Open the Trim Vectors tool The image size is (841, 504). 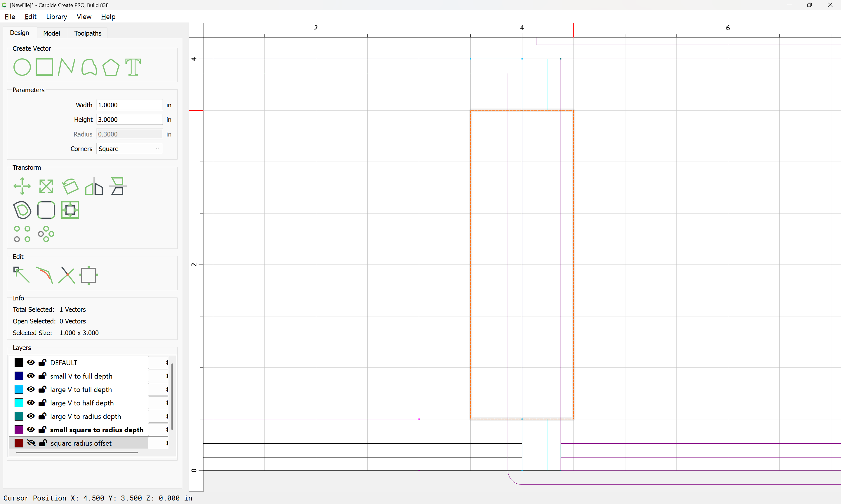pos(66,275)
